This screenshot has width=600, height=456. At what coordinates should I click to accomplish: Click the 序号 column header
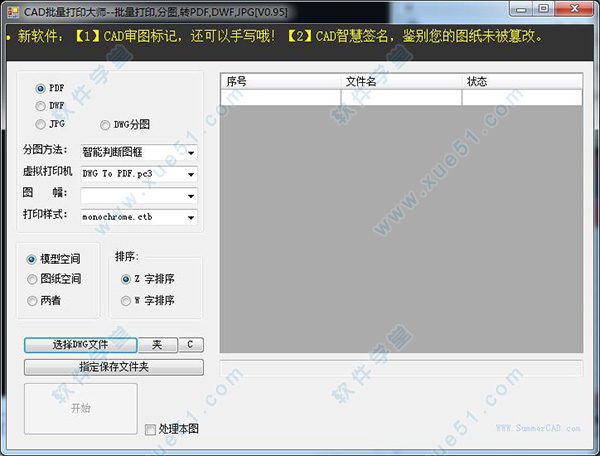pyautogui.click(x=280, y=81)
